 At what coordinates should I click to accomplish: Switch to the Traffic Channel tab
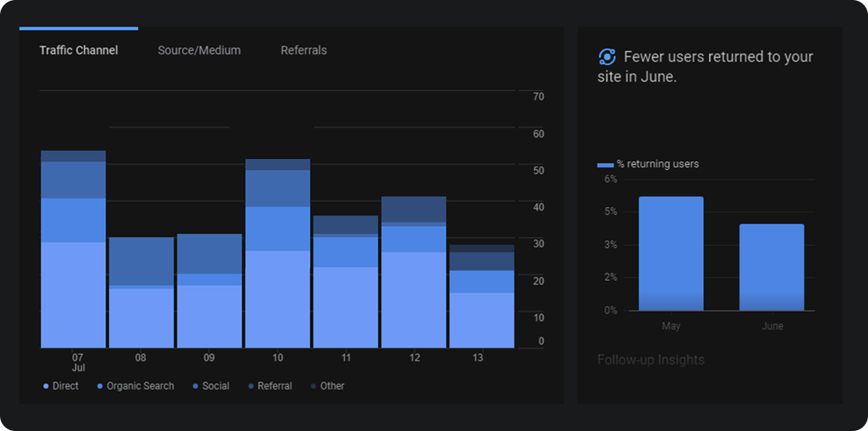[x=79, y=50]
